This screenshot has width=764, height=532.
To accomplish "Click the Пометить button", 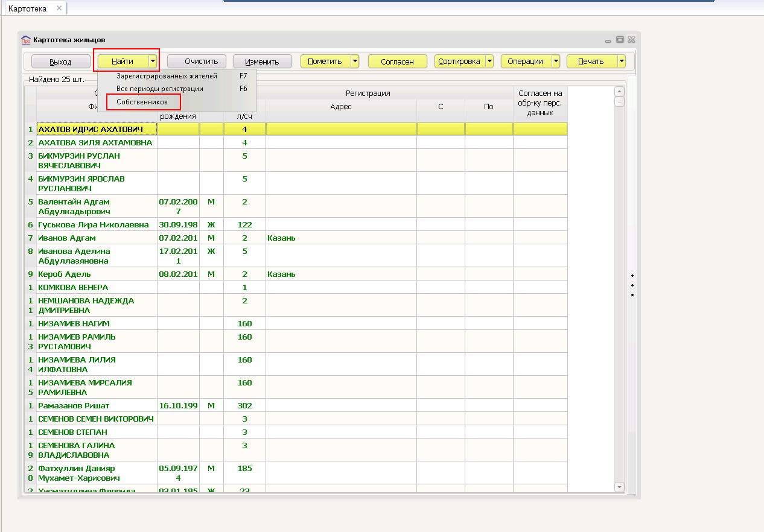I will 325,62.
